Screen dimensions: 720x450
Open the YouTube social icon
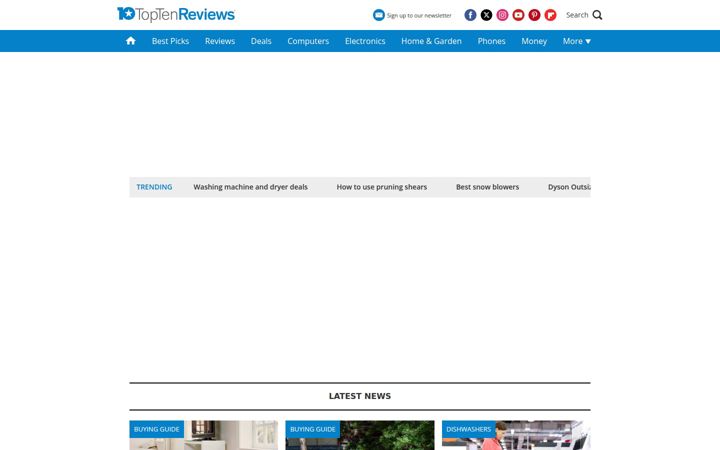tap(518, 15)
